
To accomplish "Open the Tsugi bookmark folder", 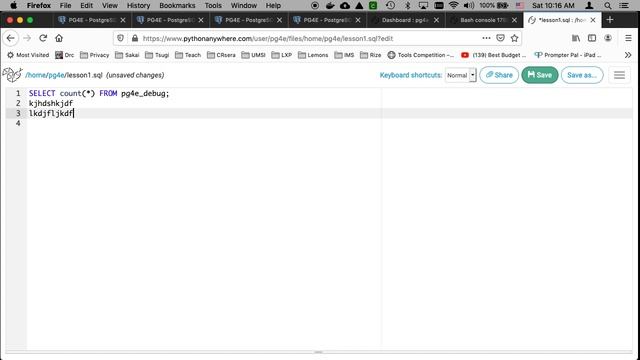I will 157,55.
